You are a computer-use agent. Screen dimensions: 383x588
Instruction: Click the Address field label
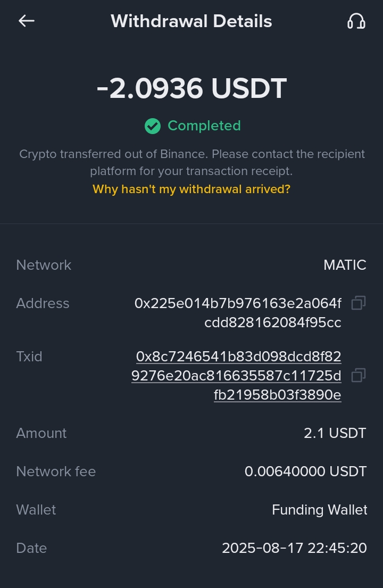pyautogui.click(x=43, y=303)
